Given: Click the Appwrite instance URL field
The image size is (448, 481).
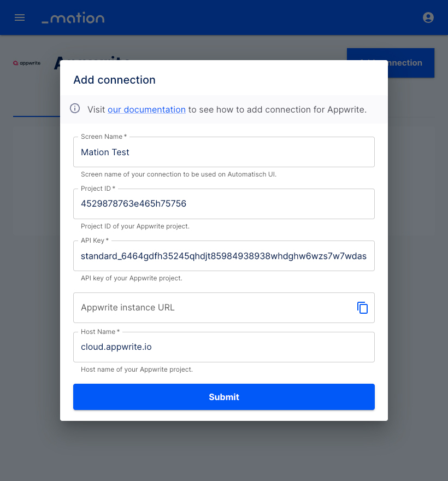Looking at the screenshot, I should (x=215, y=308).
